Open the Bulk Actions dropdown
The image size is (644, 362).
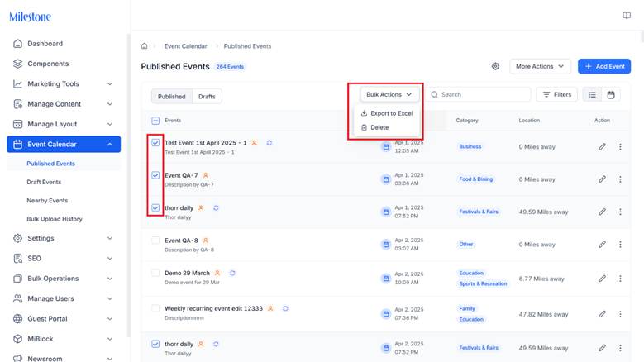point(389,94)
